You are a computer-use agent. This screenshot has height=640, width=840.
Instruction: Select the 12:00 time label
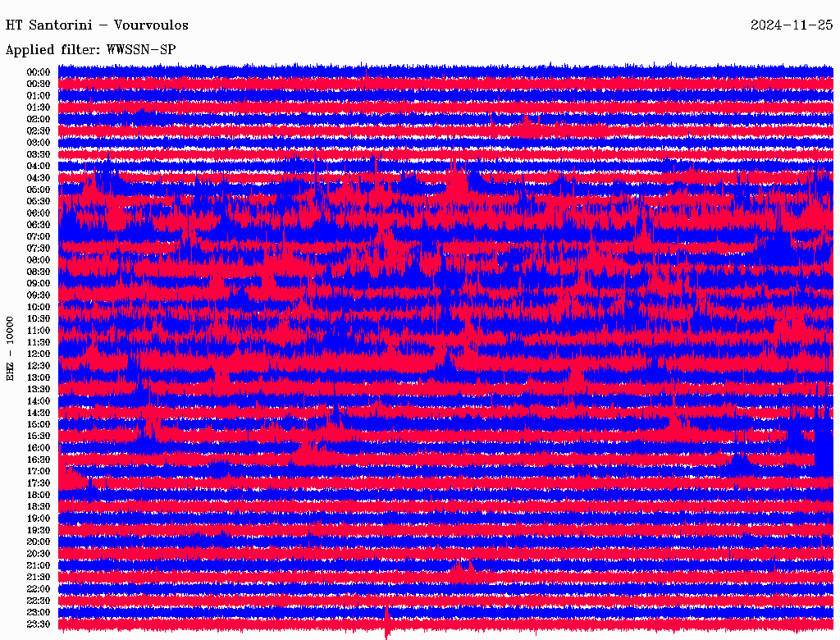(x=39, y=354)
